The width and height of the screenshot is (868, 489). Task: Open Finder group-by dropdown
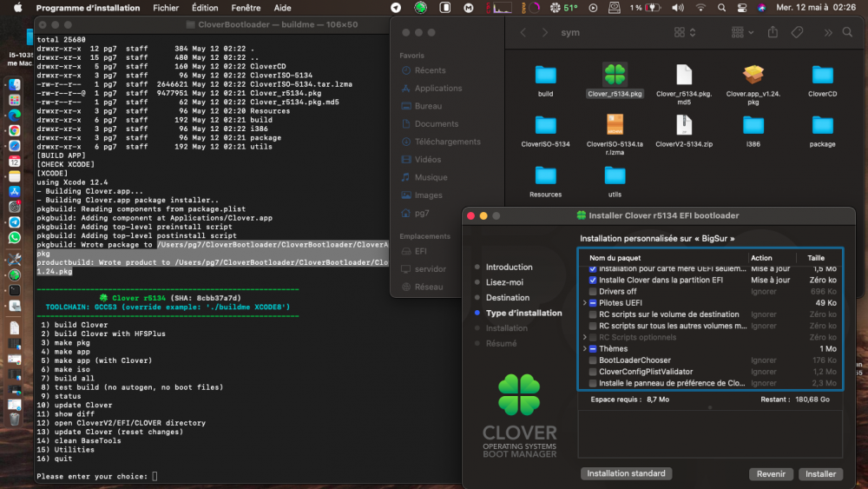click(x=742, y=33)
